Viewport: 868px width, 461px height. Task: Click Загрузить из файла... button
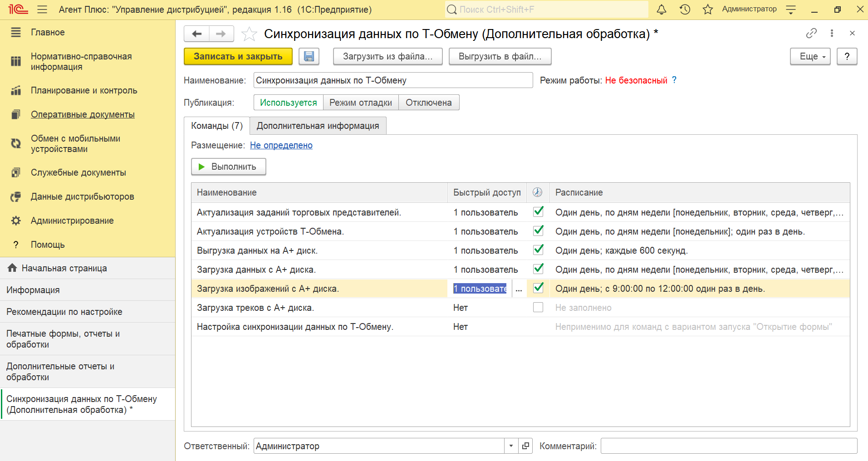point(388,56)
